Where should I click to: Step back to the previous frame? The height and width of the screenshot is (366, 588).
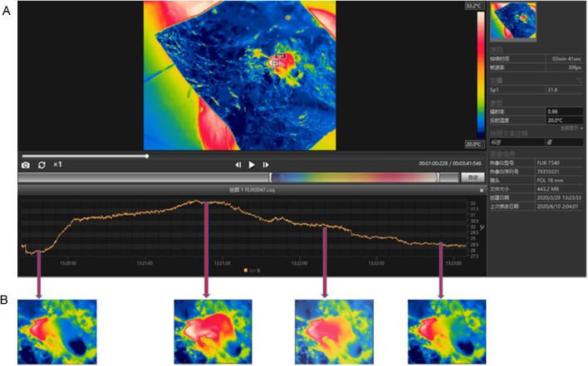[238, 165]
